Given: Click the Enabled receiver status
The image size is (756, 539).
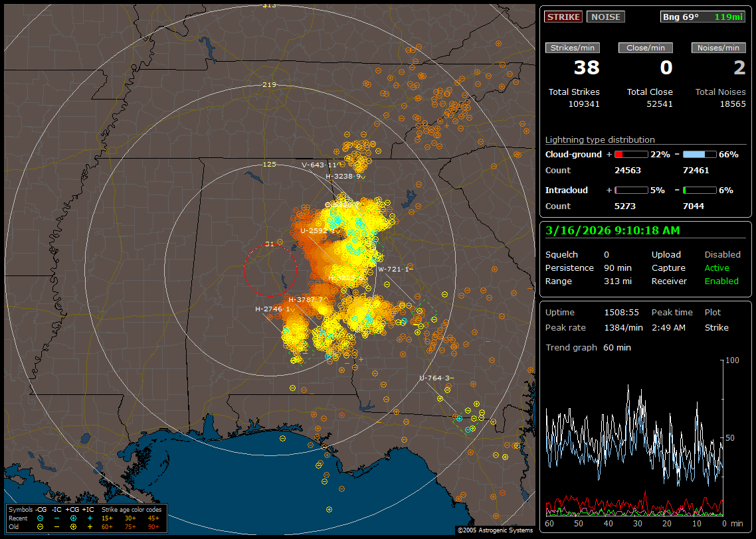Looking at the screenshot, I should tap(721, 281).
